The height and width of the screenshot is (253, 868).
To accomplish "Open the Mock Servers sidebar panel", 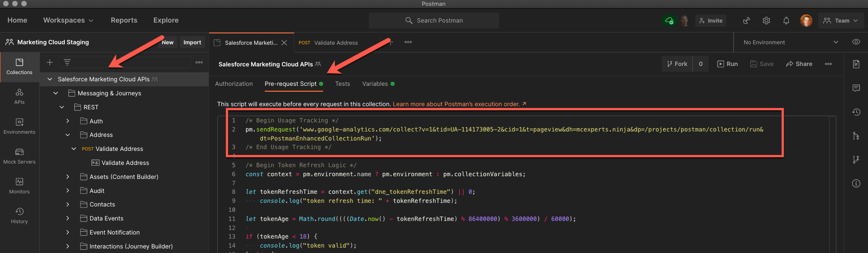I will coord(19,156).
